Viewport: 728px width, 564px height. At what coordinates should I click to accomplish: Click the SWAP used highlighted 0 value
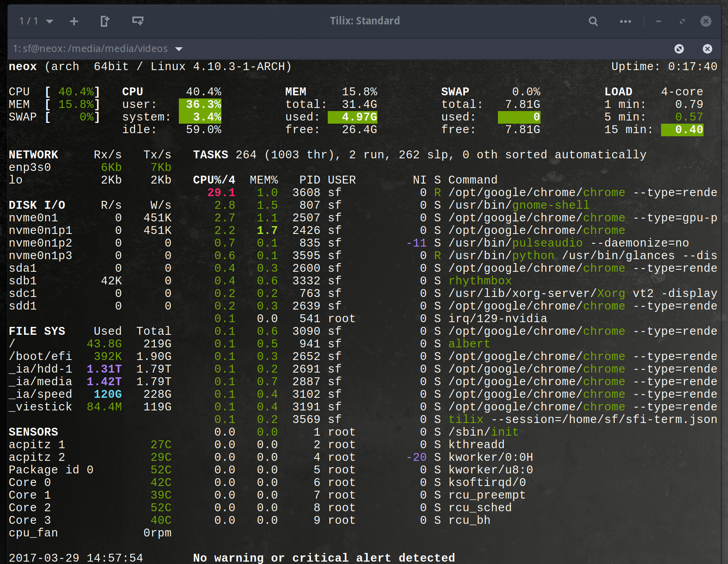click(x=519, y=117)
